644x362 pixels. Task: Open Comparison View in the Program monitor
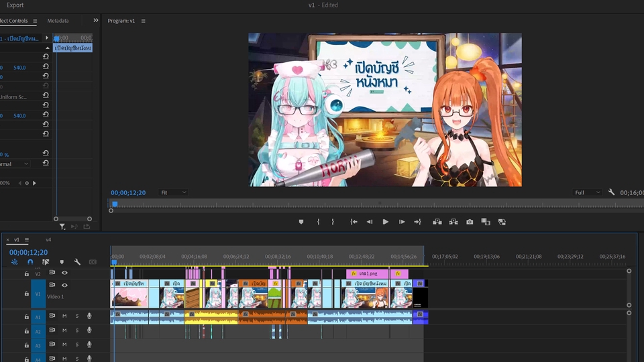486,222
